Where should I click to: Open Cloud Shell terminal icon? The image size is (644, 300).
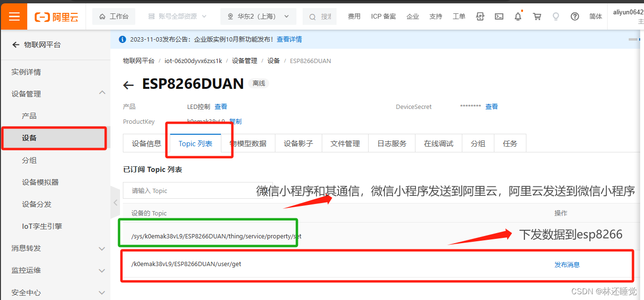click(499, 16)
